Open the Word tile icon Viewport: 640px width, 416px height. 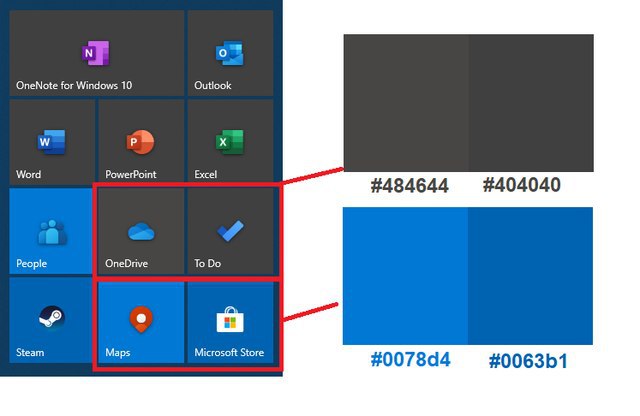pos(51,142)
